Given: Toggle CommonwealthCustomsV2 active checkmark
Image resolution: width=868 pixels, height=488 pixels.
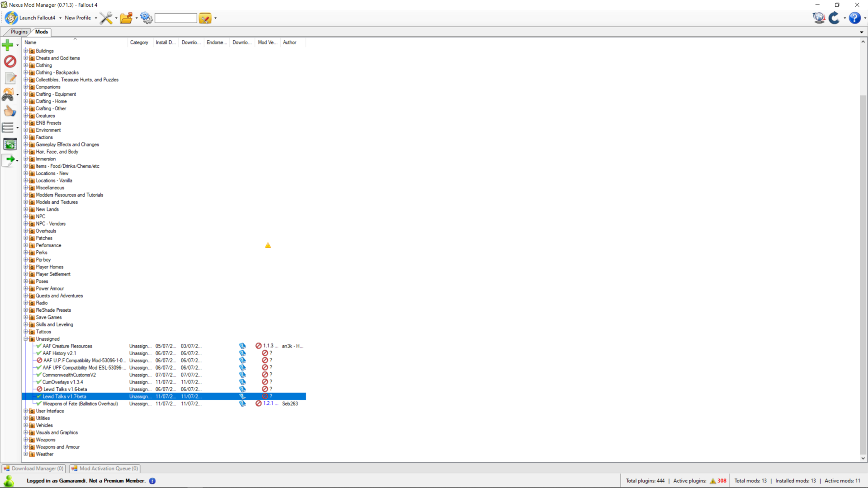Looking at the screenshot, I should tap(39, 375).
